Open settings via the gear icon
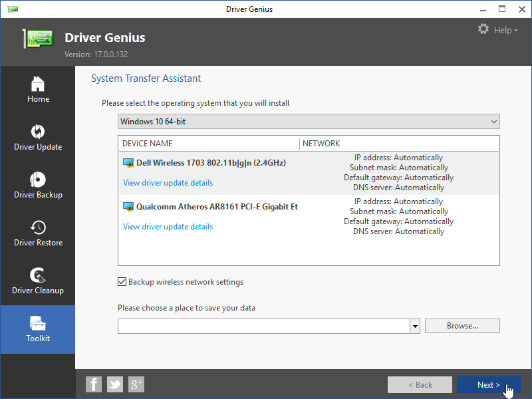The height and width of the screenshot is (399, 532). click(483, 29)
